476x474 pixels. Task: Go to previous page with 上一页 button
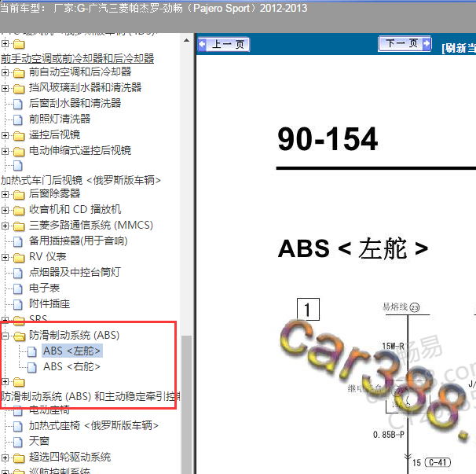tap(224, 45)
